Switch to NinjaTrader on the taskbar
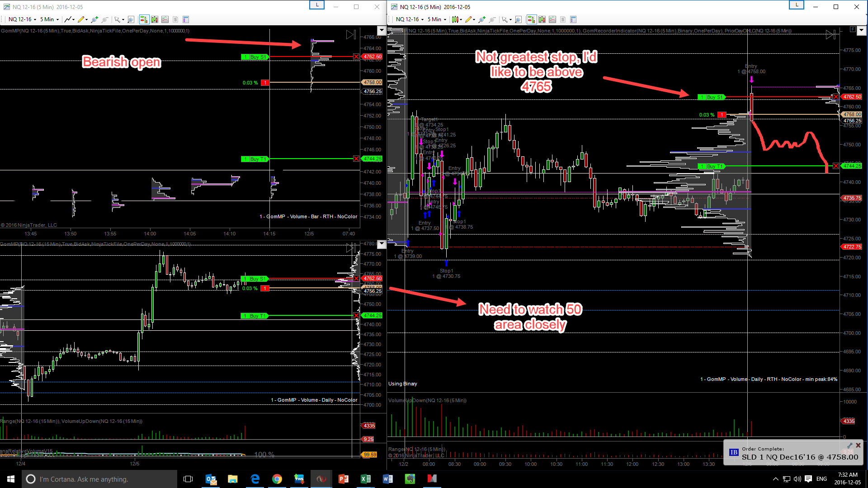 coord(321,479)
